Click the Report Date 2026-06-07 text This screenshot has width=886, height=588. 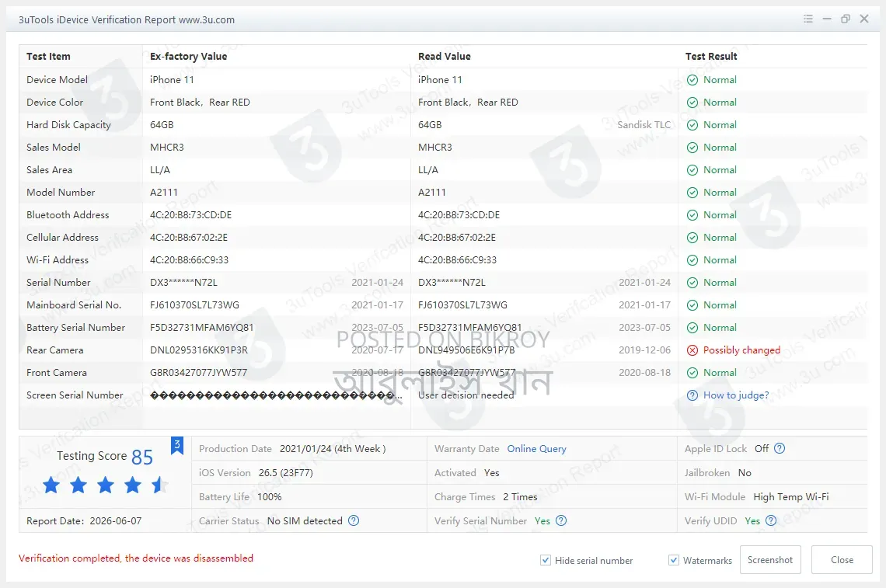tap(84, 520)
